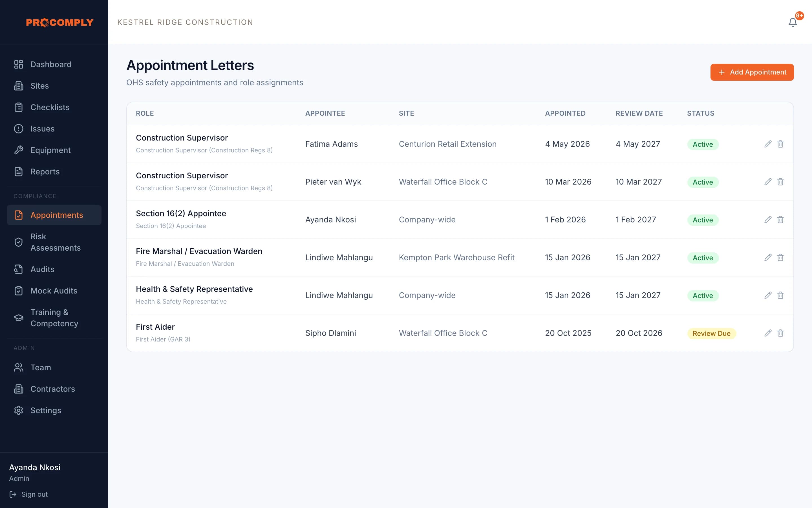Click the Review Due status badge

pos(711,334)
